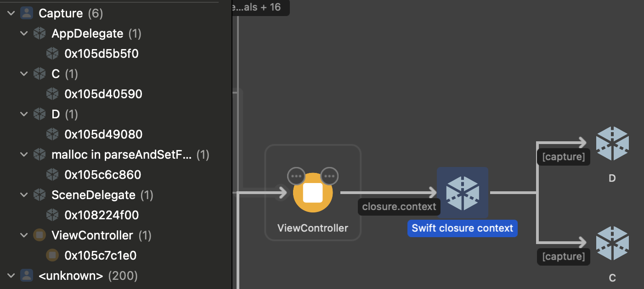Click the [capture] label pointing to C
This screenshot has height=289, width=644.
pos(563,256)
